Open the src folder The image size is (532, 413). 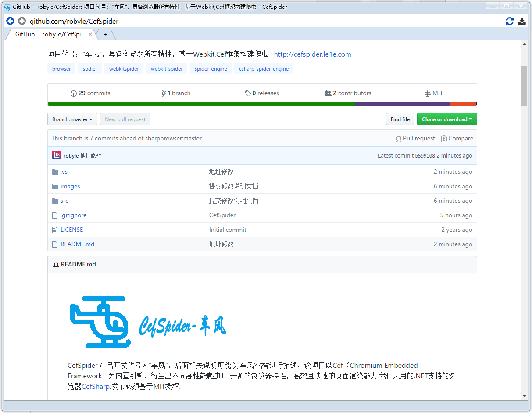[64, 201]
